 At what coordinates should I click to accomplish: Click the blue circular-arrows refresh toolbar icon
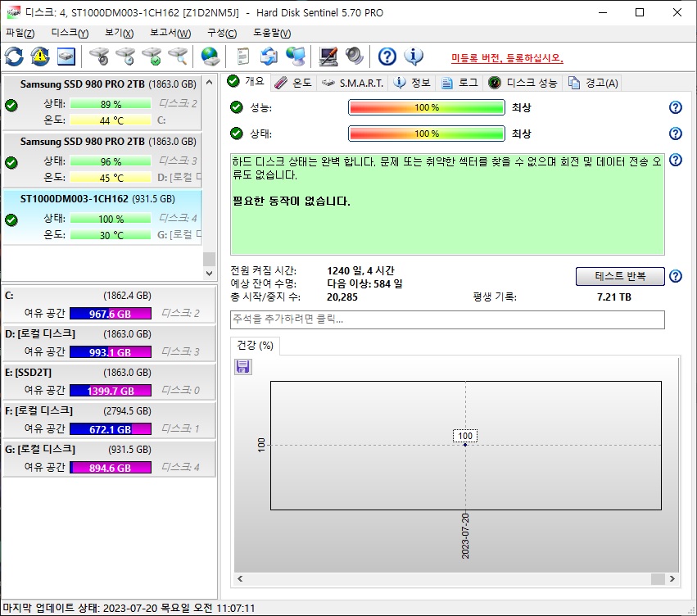point(14,57)
